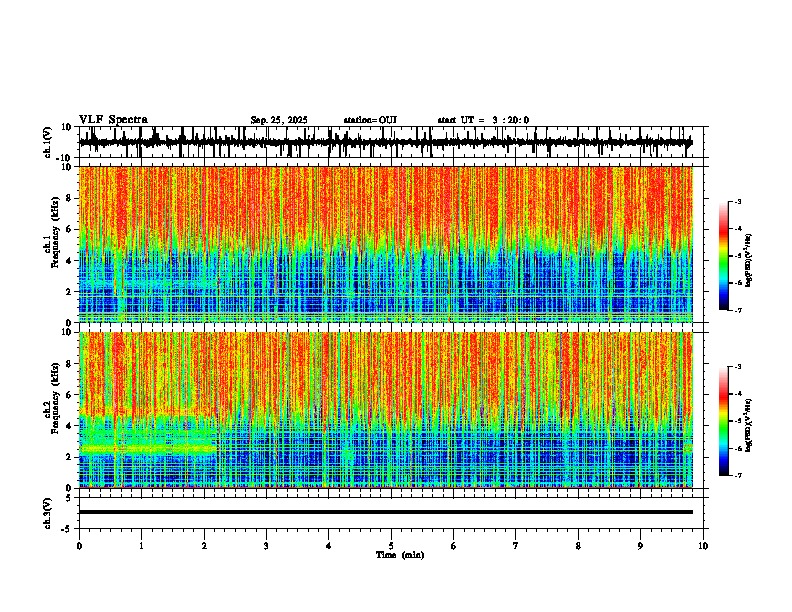This screenshot has width=792, height=612.
Task: Click time axis tick label "6"
Action: coord(454,546)
